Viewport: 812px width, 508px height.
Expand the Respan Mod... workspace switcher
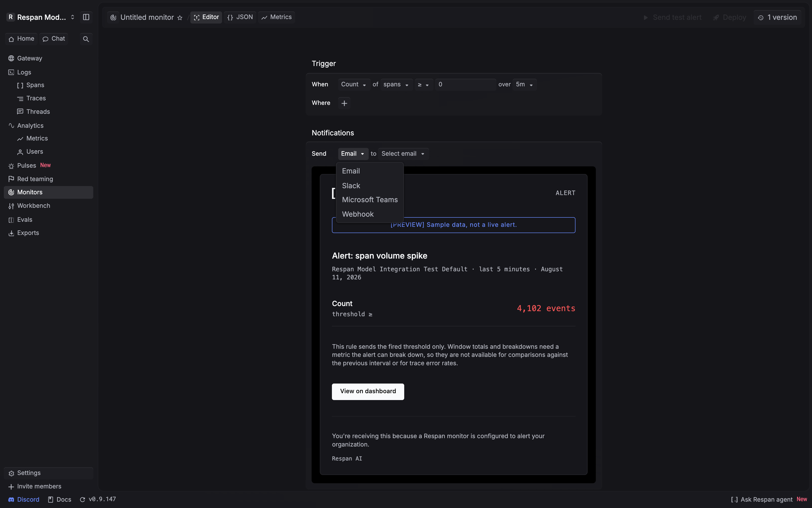(x=41, y=17)
